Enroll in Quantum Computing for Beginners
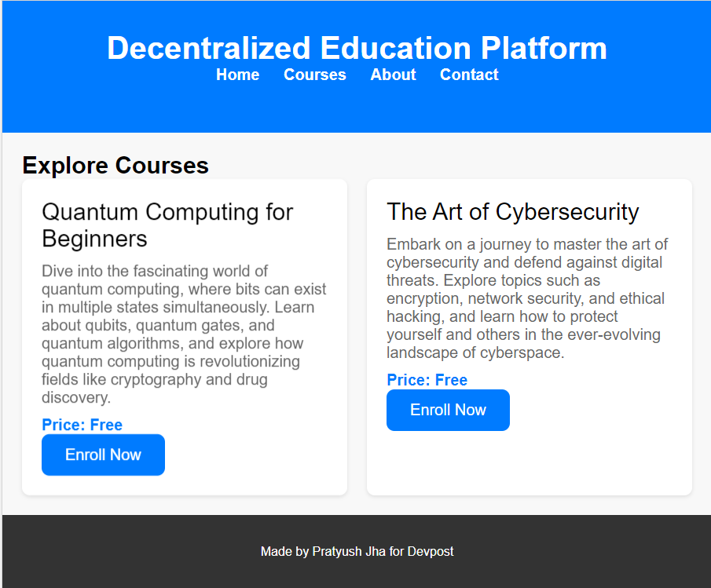The image size is (711, 588). click(103, 455)
